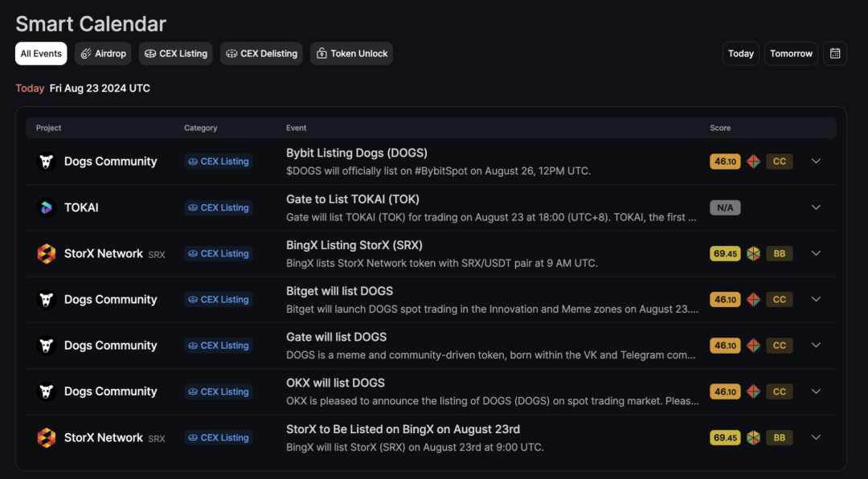
Task: Click the green rating badge icon in BingX Listing StorX row
Action: coord(753,254)
